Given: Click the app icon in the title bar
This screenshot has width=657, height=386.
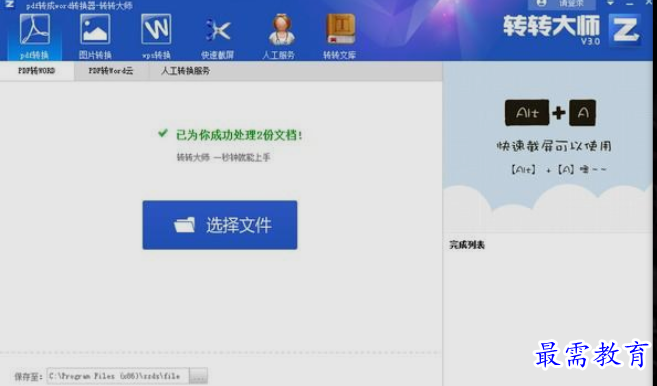Looking at the screenshot, I should click(9, 5).
